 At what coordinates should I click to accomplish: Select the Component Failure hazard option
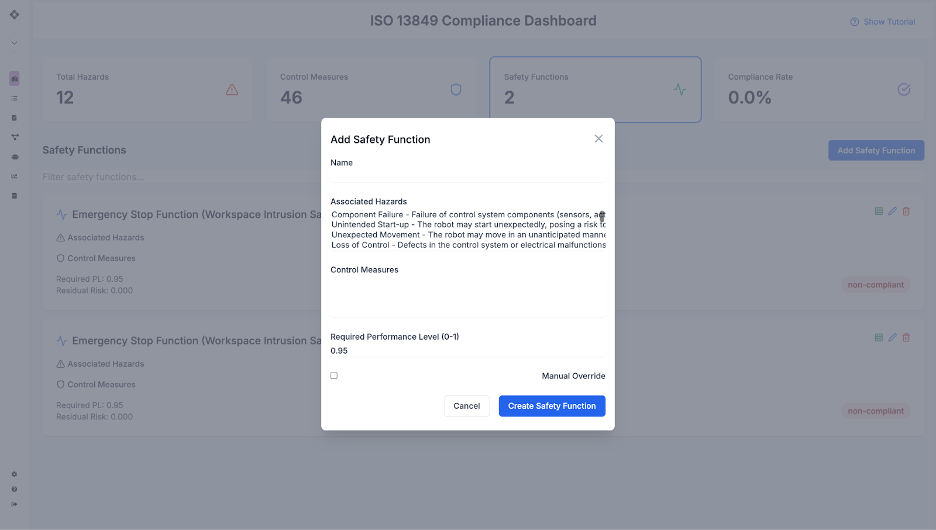[x=467, y=214]
